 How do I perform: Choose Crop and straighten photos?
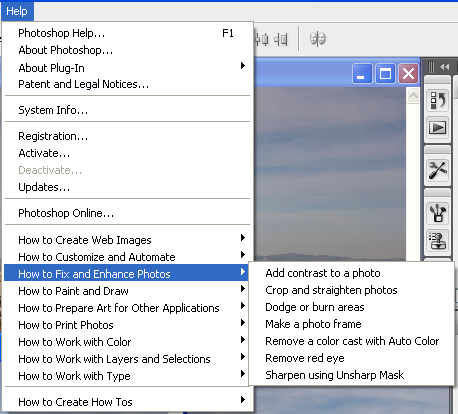click(352, 290)
